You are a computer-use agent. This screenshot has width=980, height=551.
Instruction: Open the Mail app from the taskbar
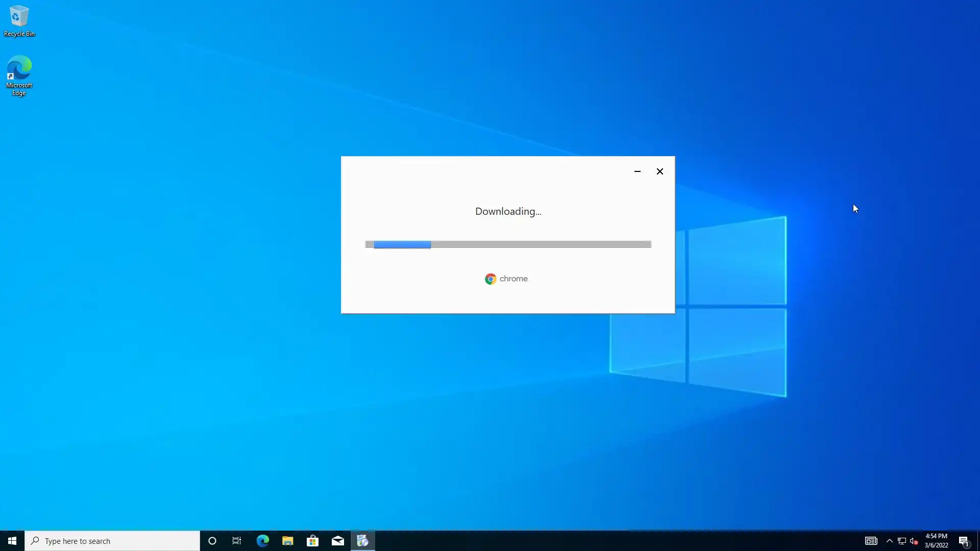338,541
